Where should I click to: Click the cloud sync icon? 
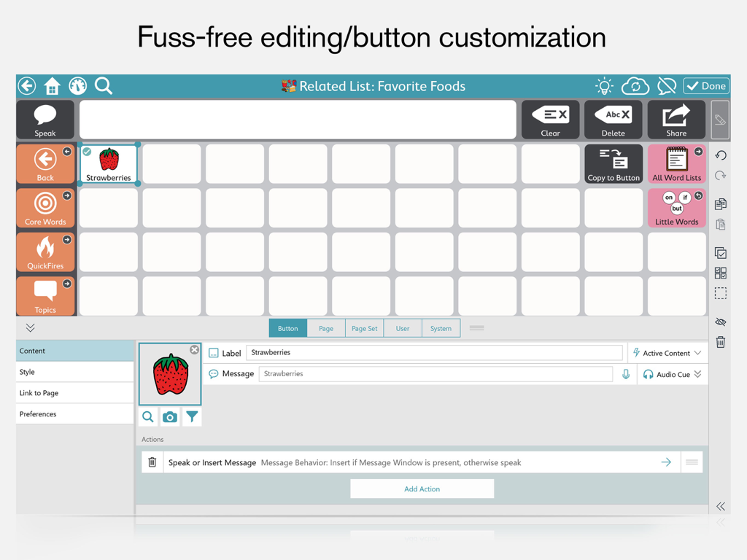point(635,86)
